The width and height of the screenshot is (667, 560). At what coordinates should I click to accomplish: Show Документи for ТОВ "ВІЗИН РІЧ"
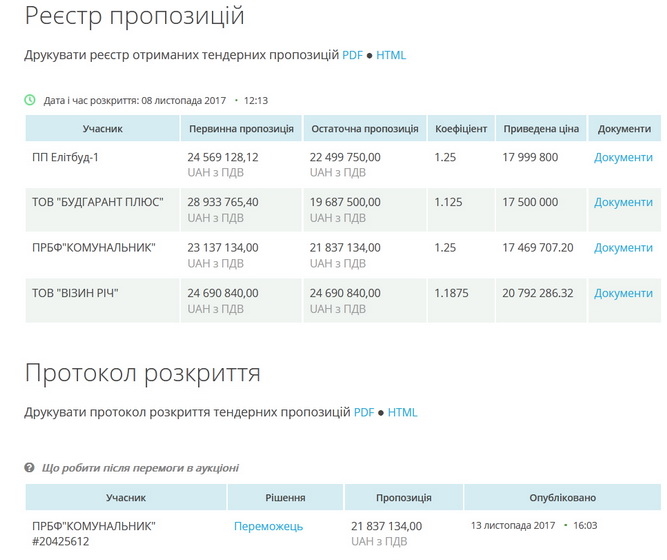623,293
